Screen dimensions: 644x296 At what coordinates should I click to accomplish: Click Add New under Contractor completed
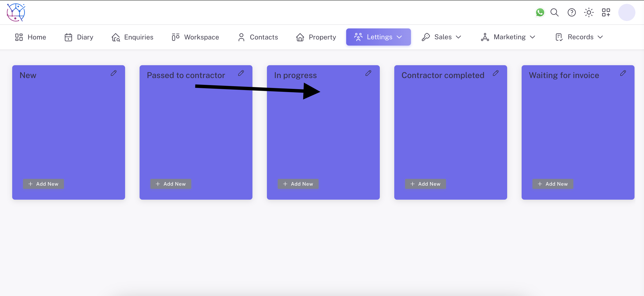point(425,184)
